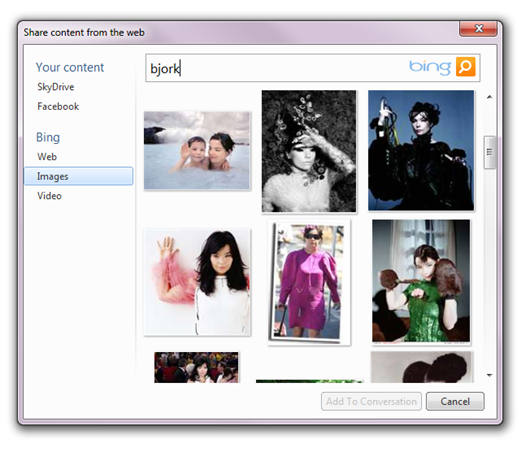Select partially visible dark hair bun thumbnail
The image size is (530, 461).
tap(421, 367)
